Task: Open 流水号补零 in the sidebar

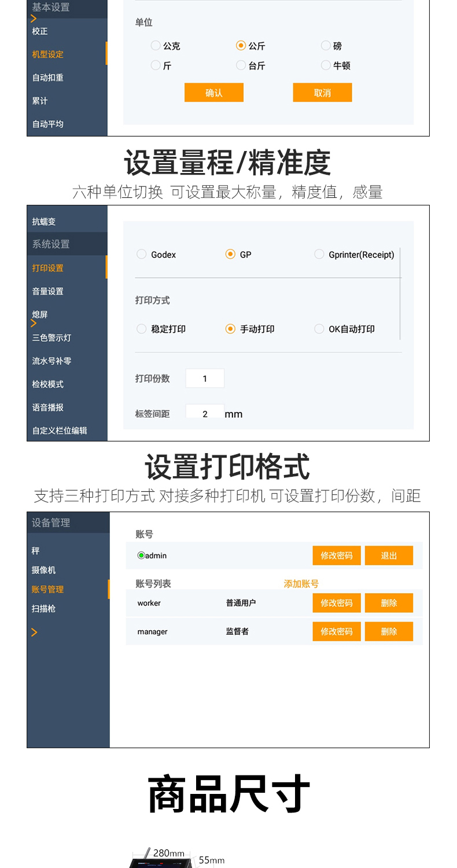Action: 51,361
